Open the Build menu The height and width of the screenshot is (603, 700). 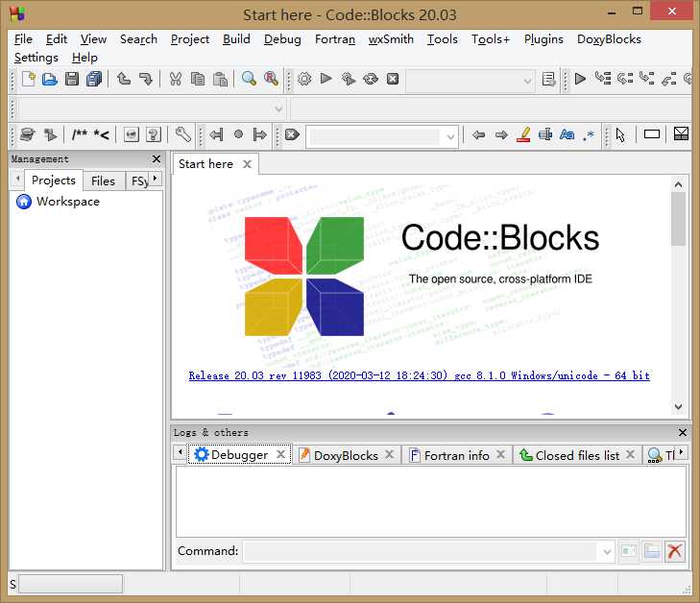[236, 39]
